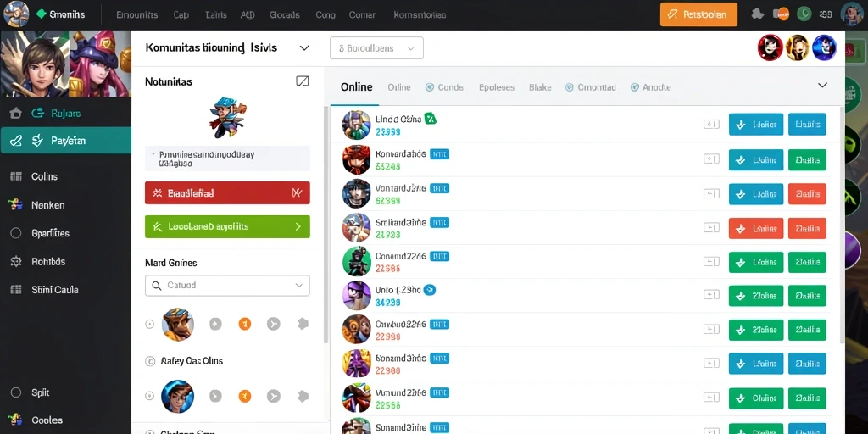
Task: Open the red avatar icon at top right
Action: [x=770, y=47]
